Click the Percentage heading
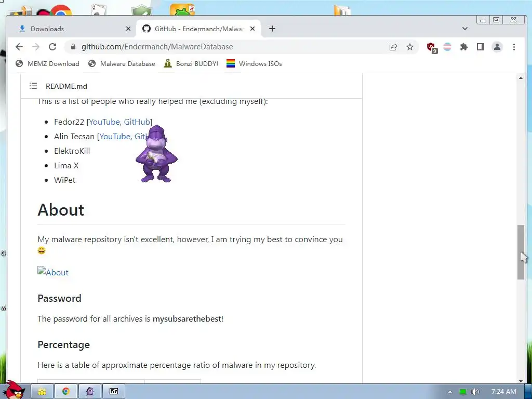 (64, 345)
